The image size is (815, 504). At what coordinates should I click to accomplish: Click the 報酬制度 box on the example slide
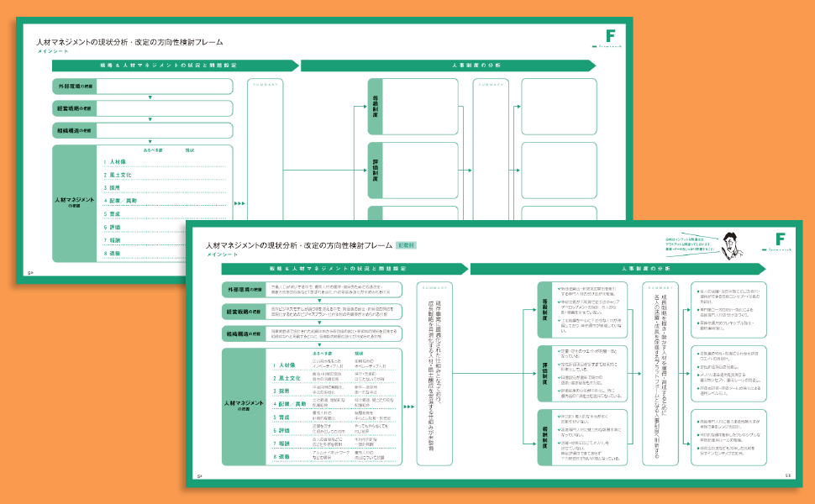coord(582,438)
